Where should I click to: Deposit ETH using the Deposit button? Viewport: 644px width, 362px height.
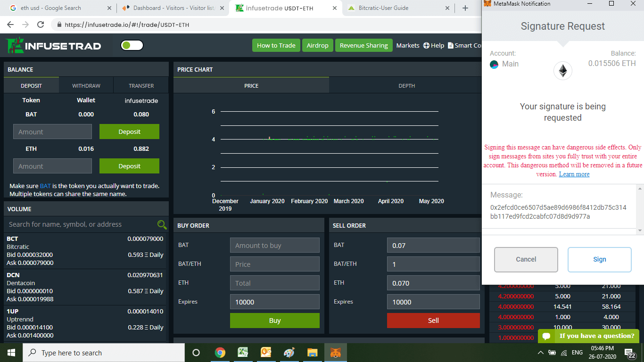coord(129,166)
